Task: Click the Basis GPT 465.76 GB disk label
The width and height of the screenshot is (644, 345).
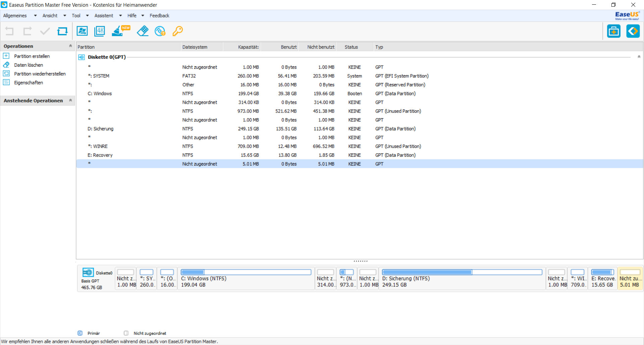Action: (92, 284)
